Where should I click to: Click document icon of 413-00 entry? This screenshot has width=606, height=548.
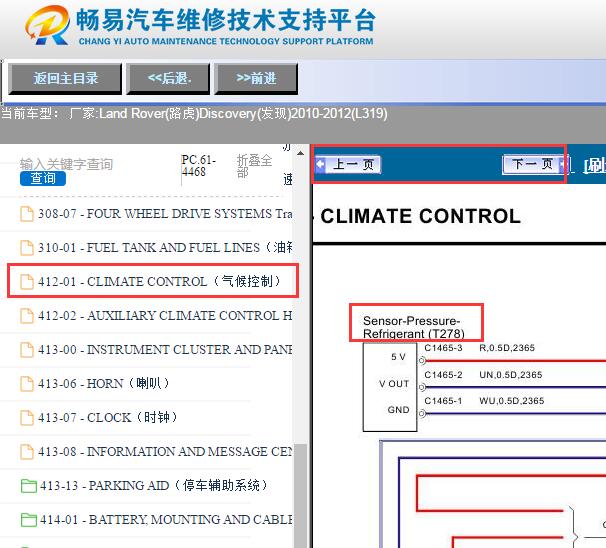[27, 350]
